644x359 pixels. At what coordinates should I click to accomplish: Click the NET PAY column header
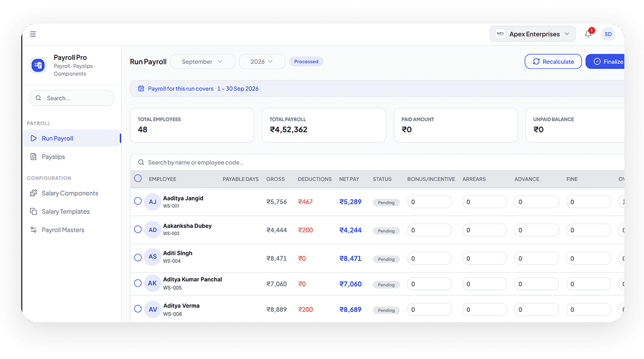click(x=349, y=179)
